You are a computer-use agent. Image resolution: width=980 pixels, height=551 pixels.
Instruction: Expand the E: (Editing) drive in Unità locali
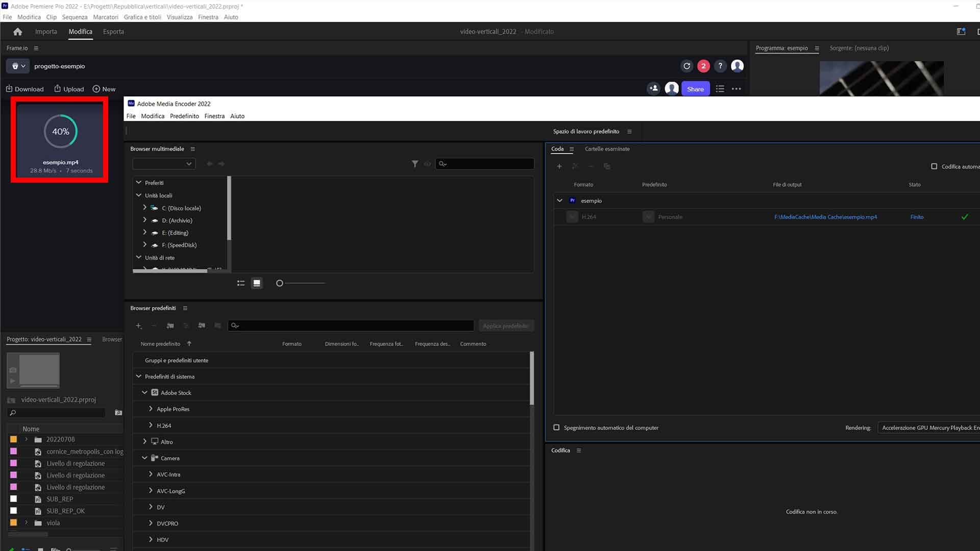(144, 233)
